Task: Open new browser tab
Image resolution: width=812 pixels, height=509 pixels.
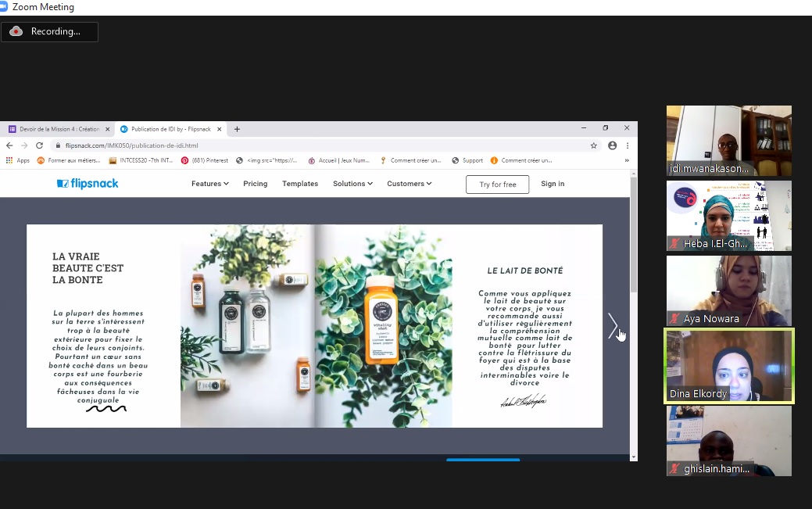Action: pyautogui.click(x=237, y=129)
